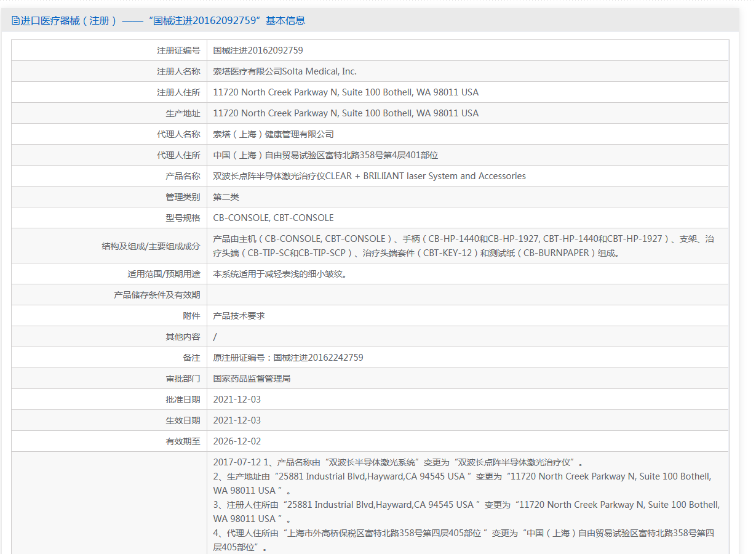Click registration number value 国械注进20162092759

(258, 50)
